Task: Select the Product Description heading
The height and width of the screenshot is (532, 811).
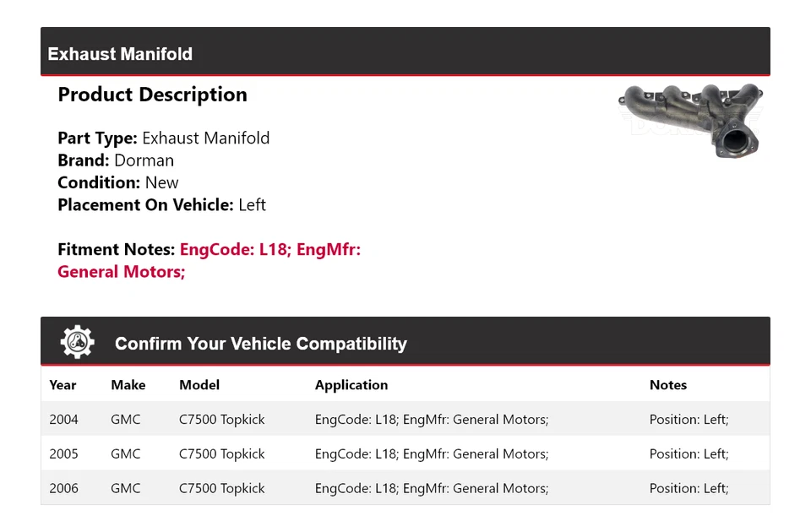Action: 152,95
